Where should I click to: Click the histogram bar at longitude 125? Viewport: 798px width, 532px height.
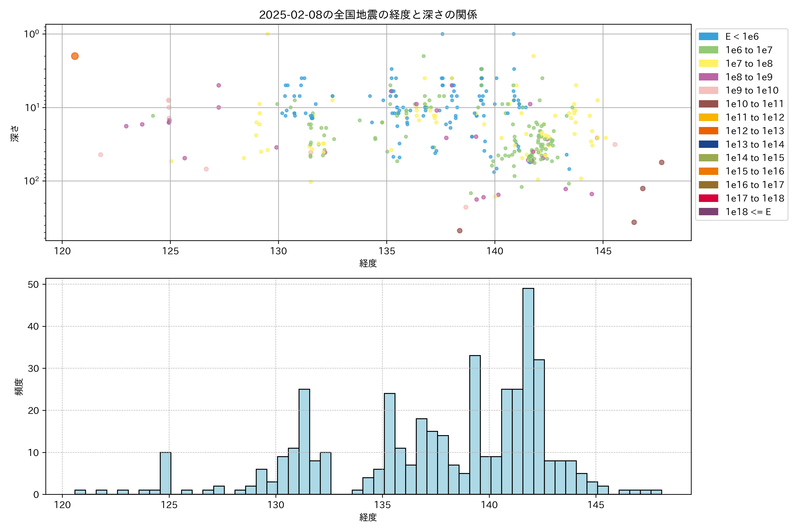pyautogui.click(x=166, y=473)
